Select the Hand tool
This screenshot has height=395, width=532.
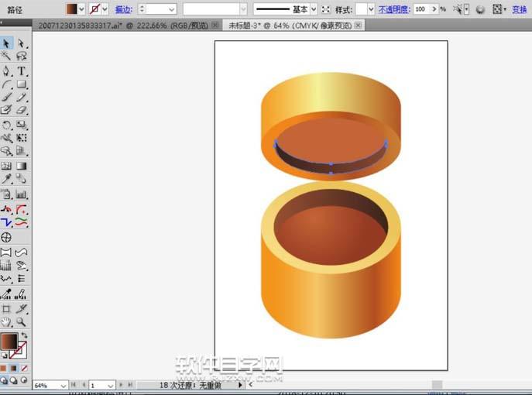tap(7, 321)
